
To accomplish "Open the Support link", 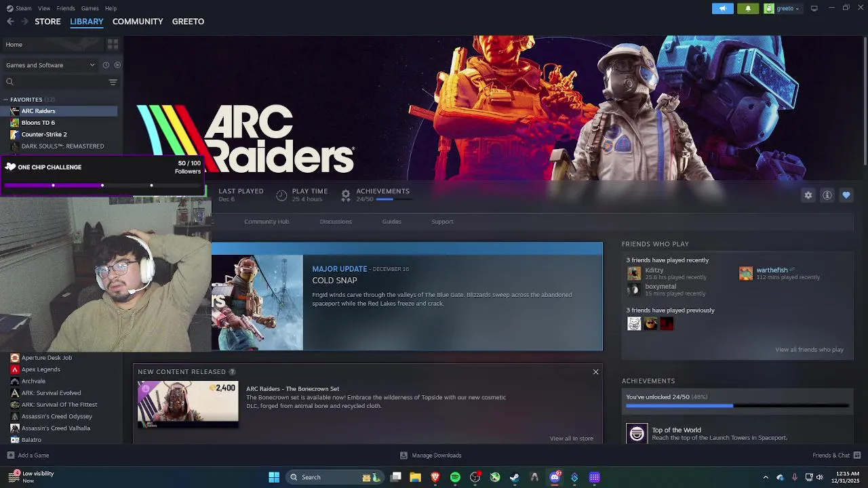I will pos(442,222).
